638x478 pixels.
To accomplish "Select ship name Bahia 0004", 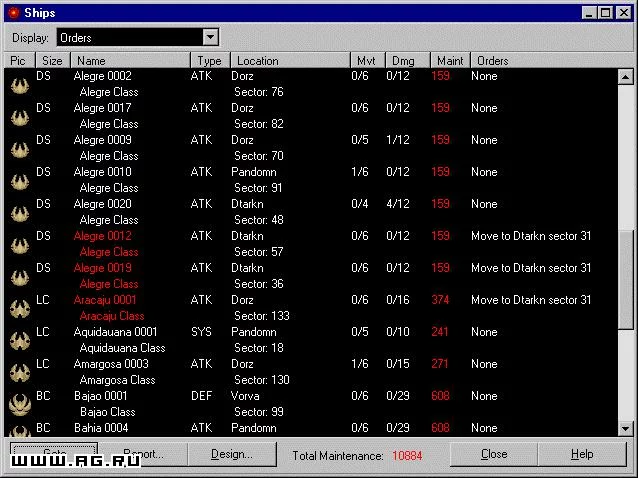I will (x=101, y=428).
